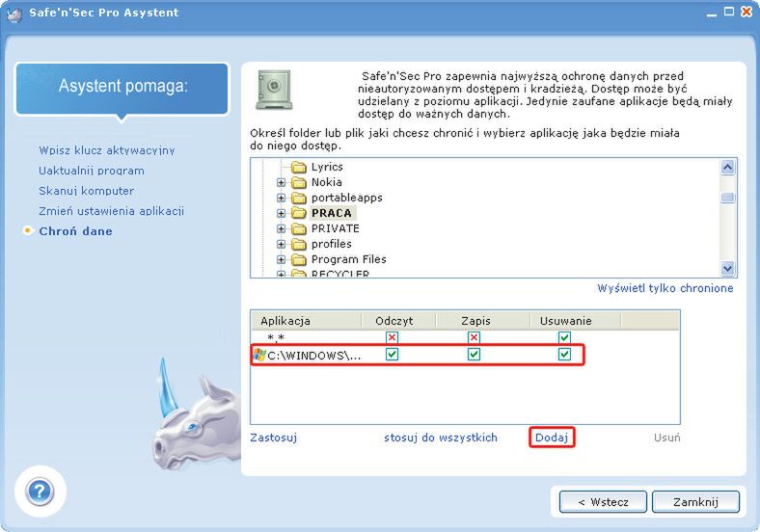Viewport: 760px width, 532px height.
Task: Click the Lyrics folder icon
Action: pos(299,167)
